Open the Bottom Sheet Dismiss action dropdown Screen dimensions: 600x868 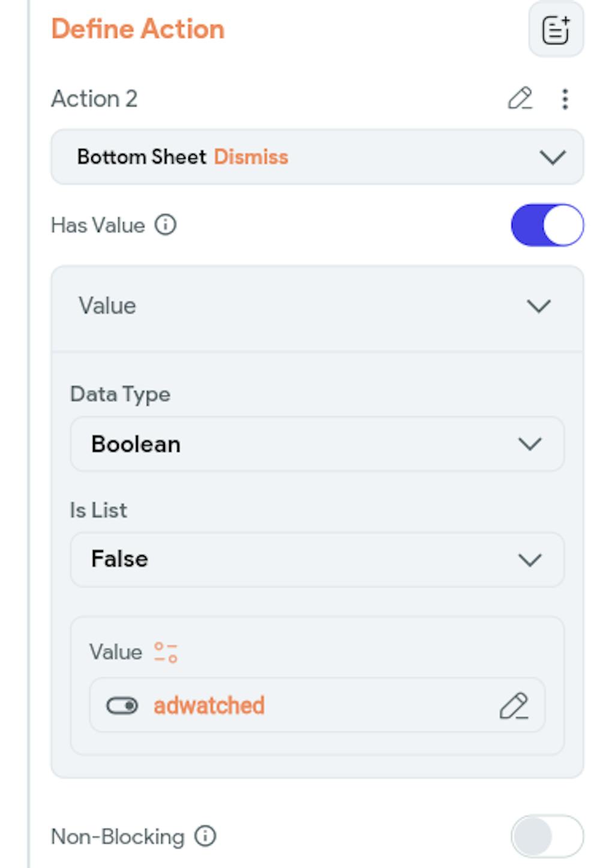coord(317,157)
